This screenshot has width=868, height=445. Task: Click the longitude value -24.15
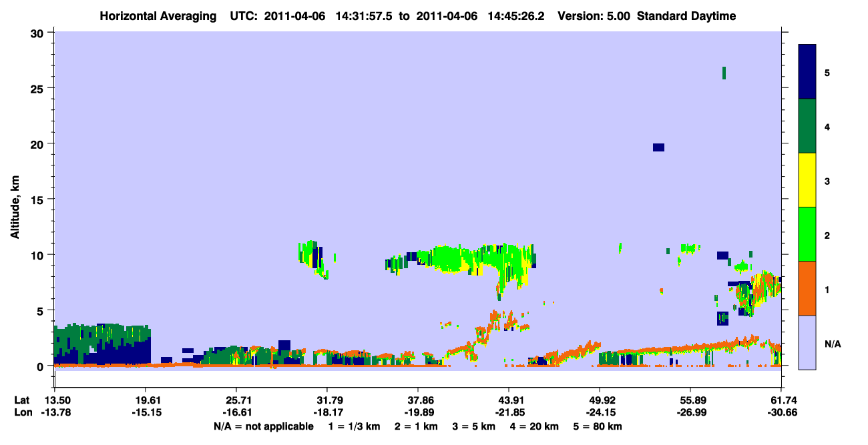(600, 412)
